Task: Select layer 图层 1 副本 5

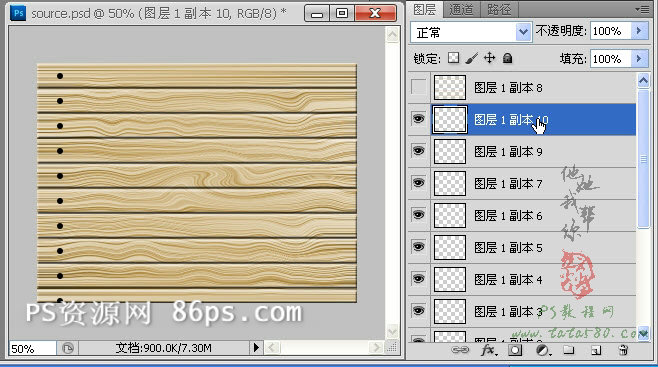Action: coord(533,247)
